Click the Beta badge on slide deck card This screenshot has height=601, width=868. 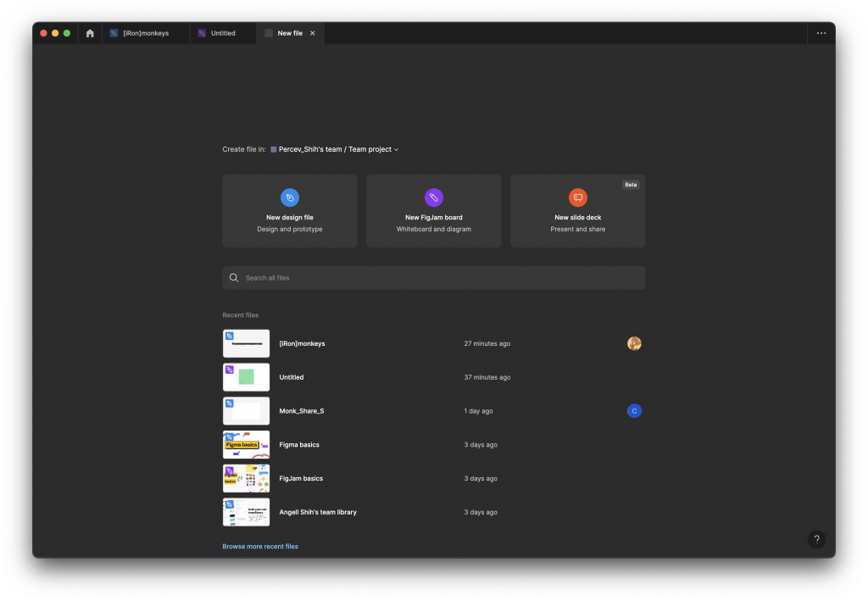coord(631,185)
